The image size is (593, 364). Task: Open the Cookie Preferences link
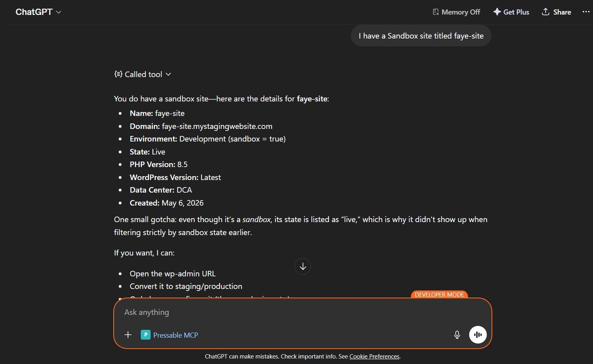(x=374, y=356)
